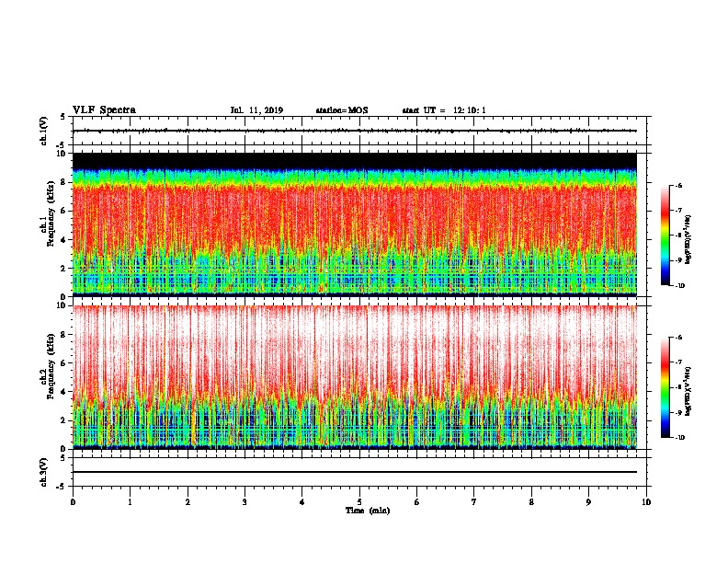This screenshot has height=563, width=728.
Task: Click the time axis tick label "3"
Action: (x=245, y=501)
